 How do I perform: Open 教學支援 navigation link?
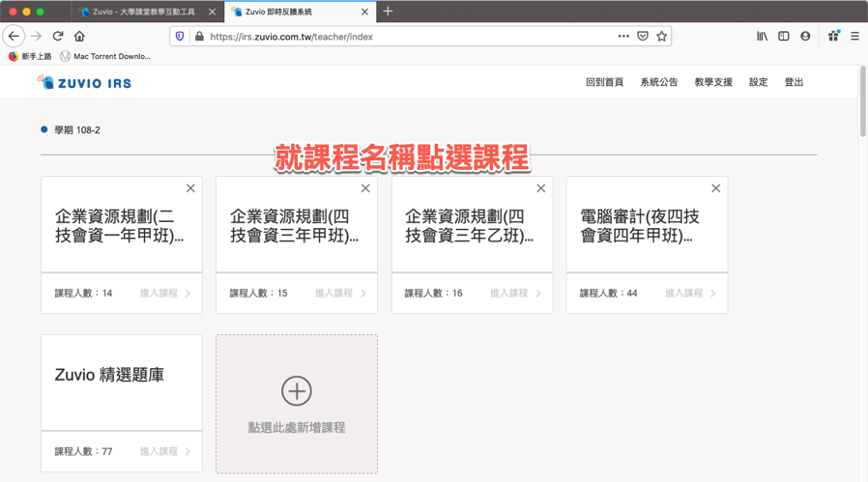click(x=713, y=82)
